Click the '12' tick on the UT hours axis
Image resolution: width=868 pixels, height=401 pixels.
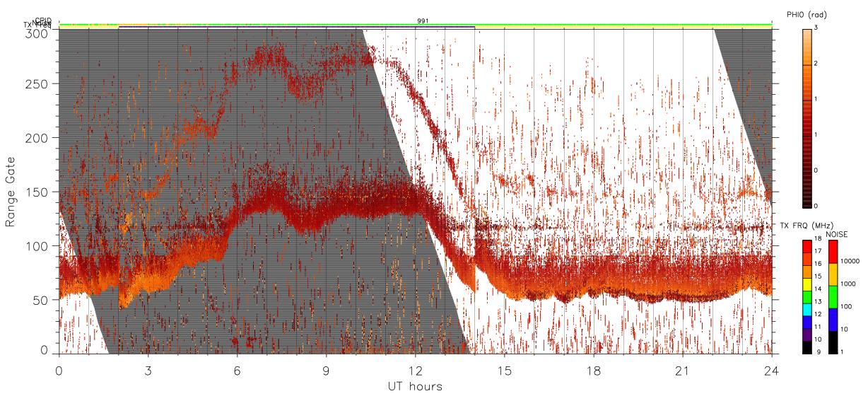(416, 370)
